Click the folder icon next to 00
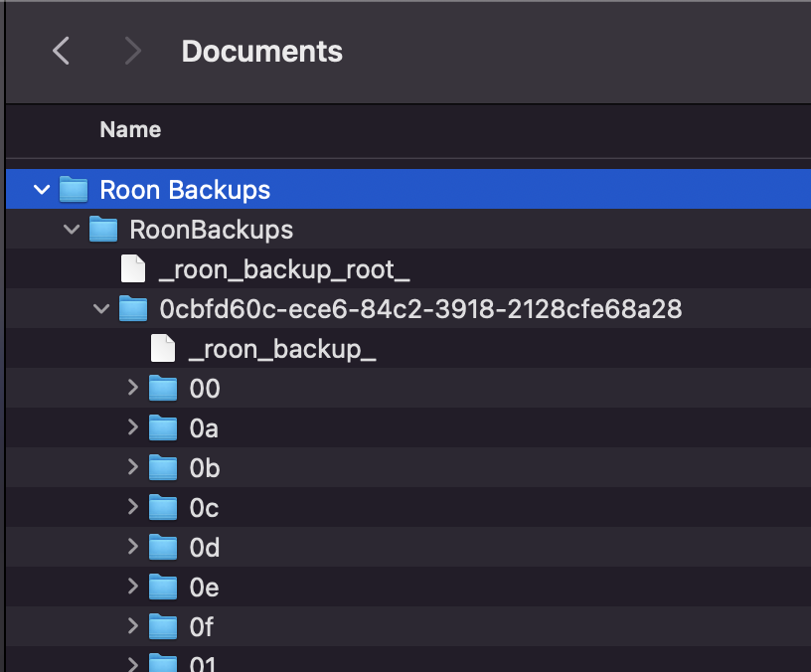Image resolution: width=811 pixels, height=672 pixels. click(x=162, y=388)
